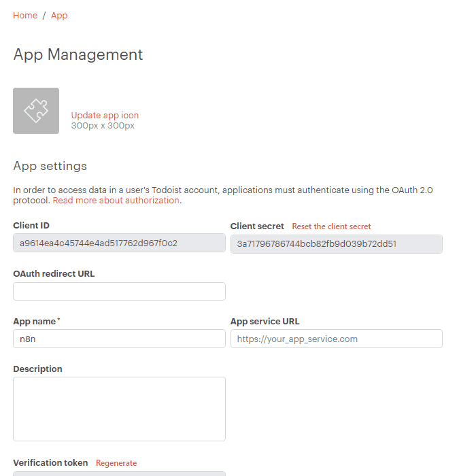
Task: Click the App Management page heading
Action: 78,55
